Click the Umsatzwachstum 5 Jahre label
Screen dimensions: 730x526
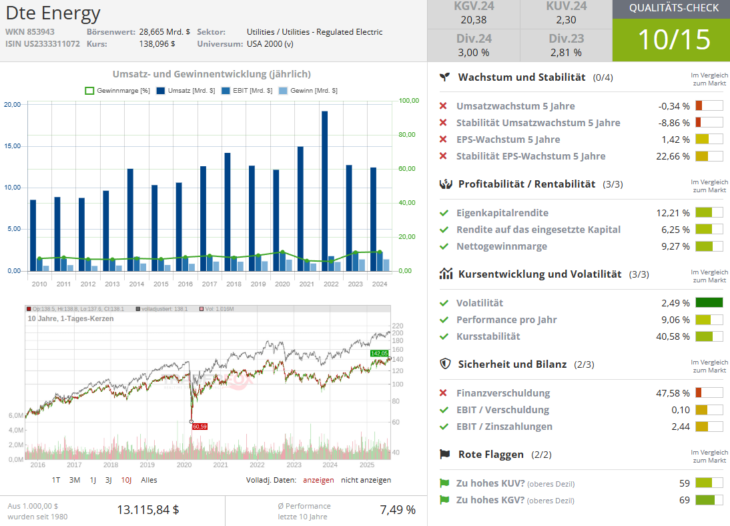pos(515,106)
